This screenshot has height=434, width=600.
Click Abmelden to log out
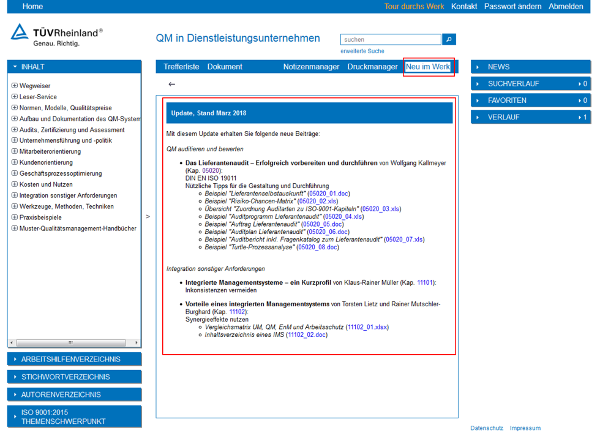coord(566,6)
